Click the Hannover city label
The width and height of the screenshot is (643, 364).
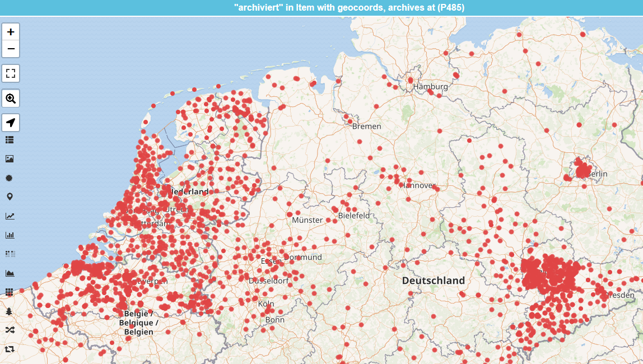click(x=417, y=185)
